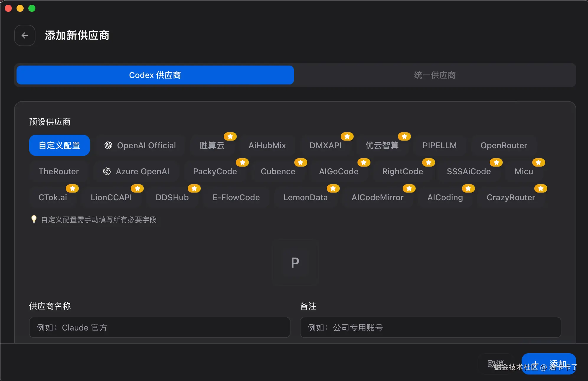Select the 优云智算 preset
Screen dimensions: 588x381
382,145
